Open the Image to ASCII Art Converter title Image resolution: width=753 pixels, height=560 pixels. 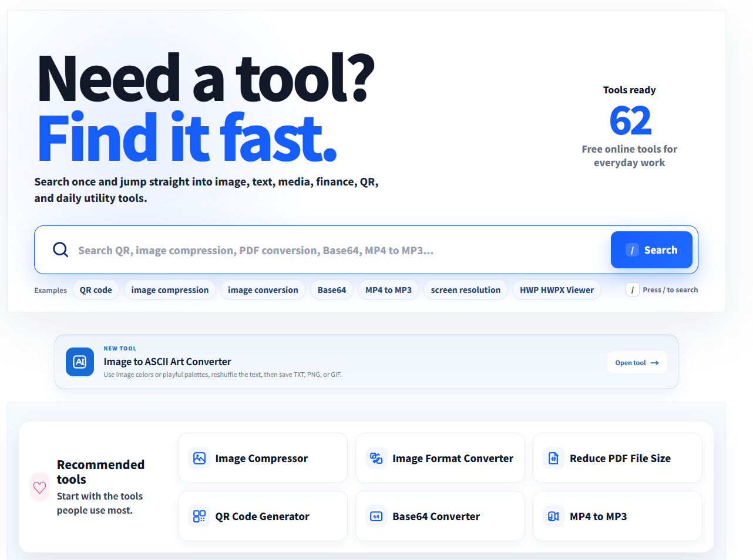[x=167, y=362]
